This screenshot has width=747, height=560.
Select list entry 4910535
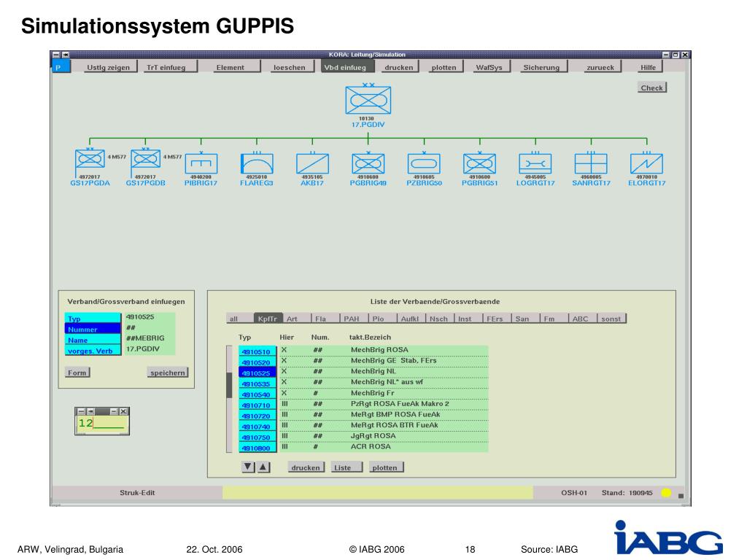tap(363, 383)
